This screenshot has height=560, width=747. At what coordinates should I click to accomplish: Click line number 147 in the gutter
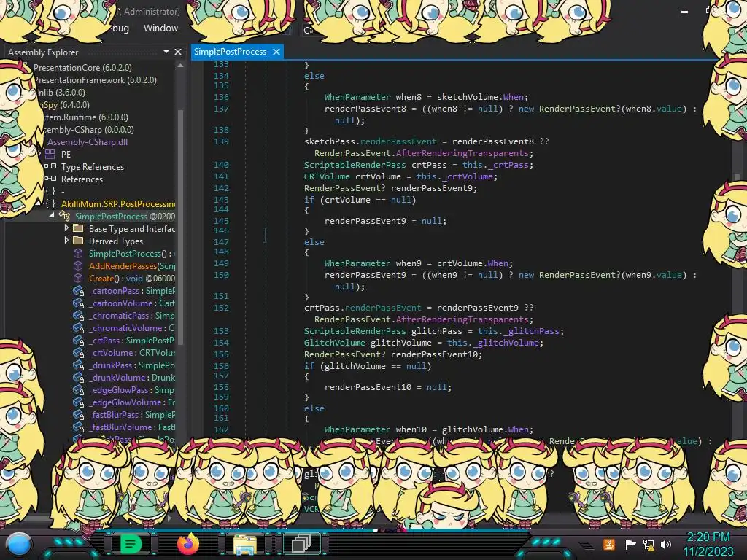point(221,242)
